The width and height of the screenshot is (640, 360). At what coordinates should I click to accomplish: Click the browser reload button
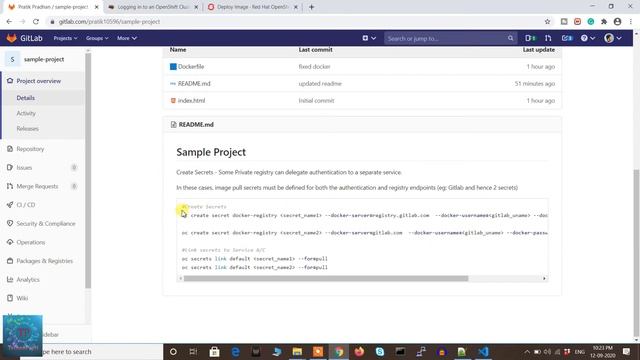point(36,22)
